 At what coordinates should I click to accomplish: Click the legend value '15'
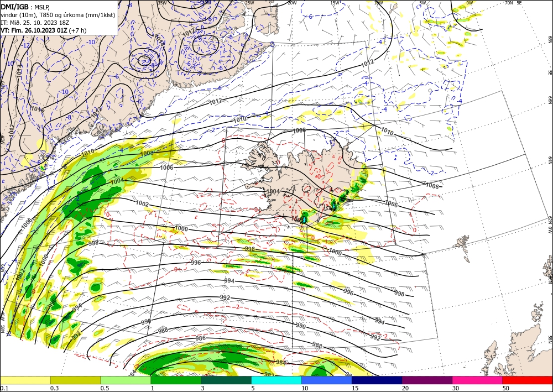pos(355,388)
